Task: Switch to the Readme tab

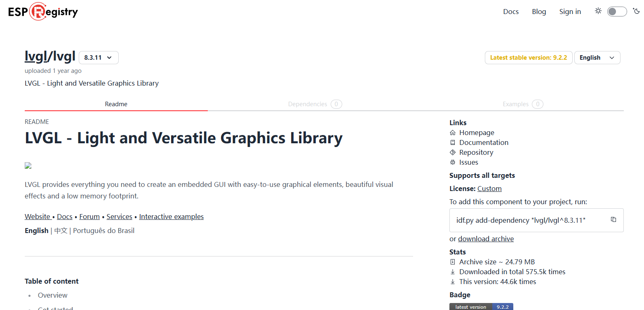Action: tap(116, 104)
